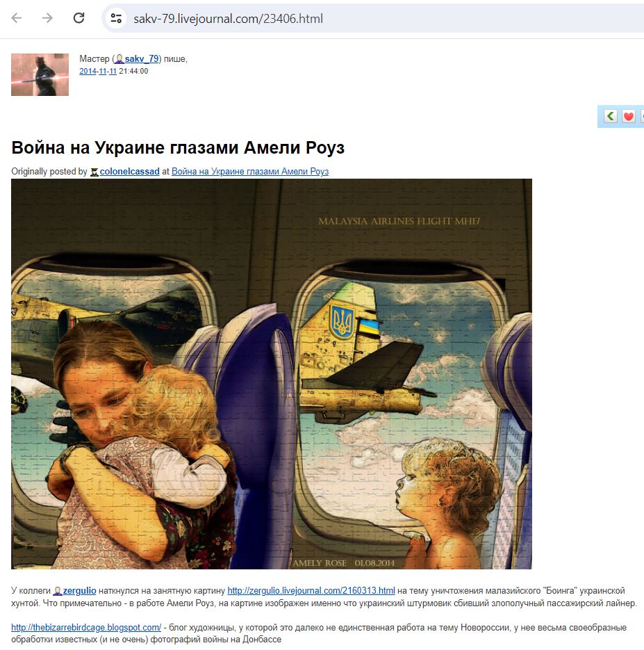Open the 2014 year archive link
The width and height of the screenshot is (644, 650).
[88, 72]
